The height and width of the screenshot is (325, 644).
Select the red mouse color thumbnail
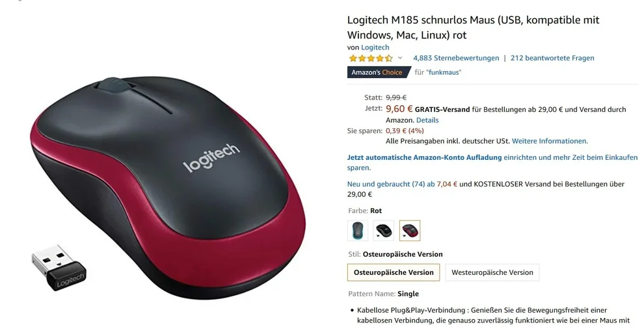(x=409, y=231)
